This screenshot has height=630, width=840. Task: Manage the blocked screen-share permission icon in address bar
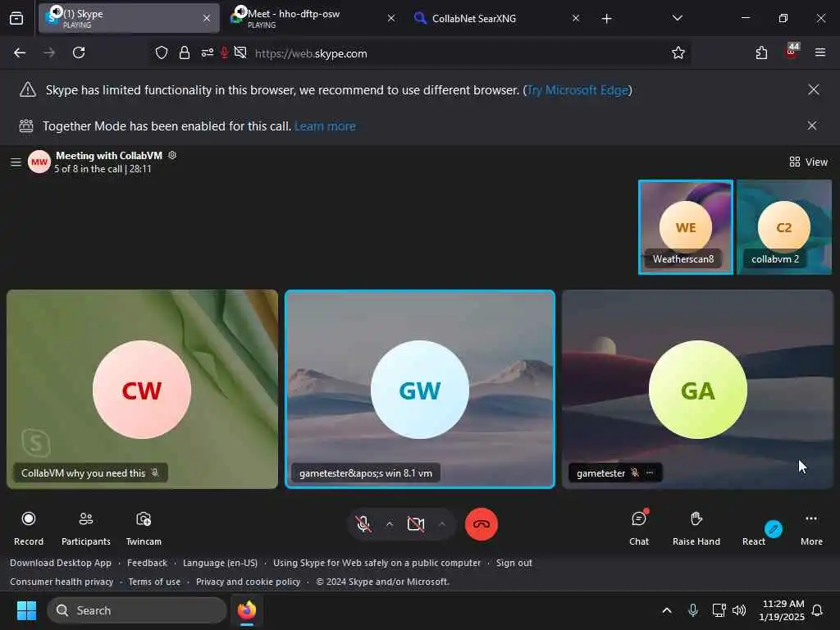(240, 52)
